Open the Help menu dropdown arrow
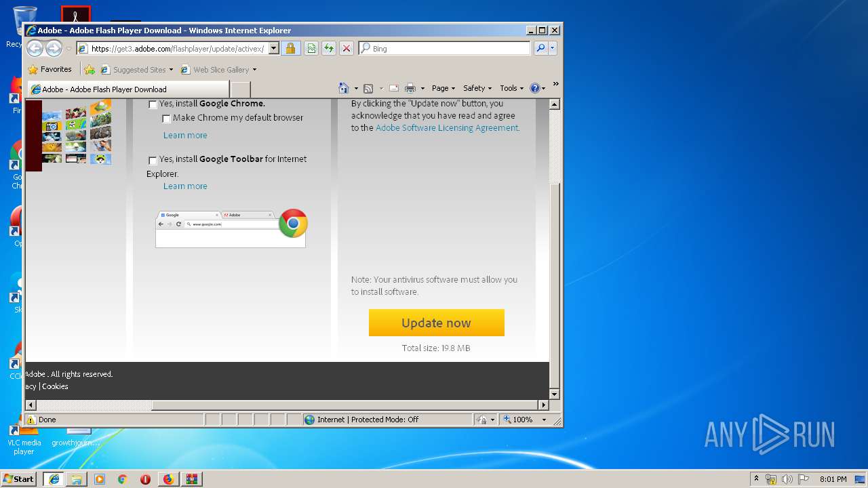Viewport: 868px width, 488px height. (543, 89)
